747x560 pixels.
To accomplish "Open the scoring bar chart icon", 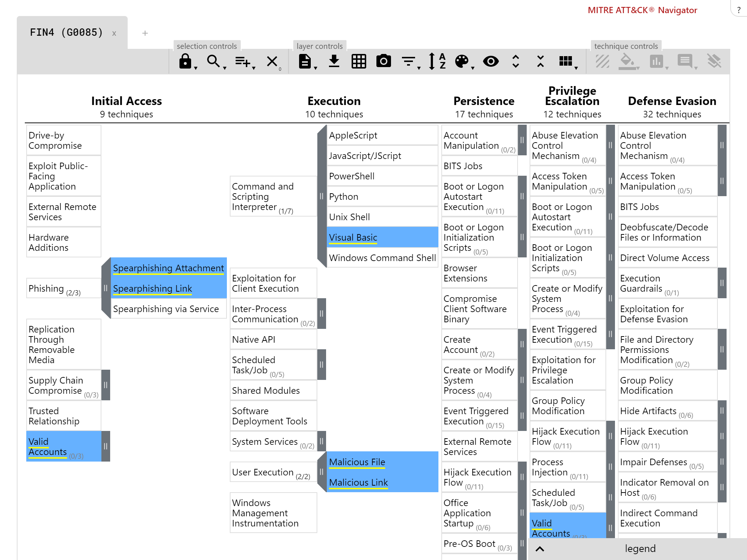I will [x=656, y=61].
